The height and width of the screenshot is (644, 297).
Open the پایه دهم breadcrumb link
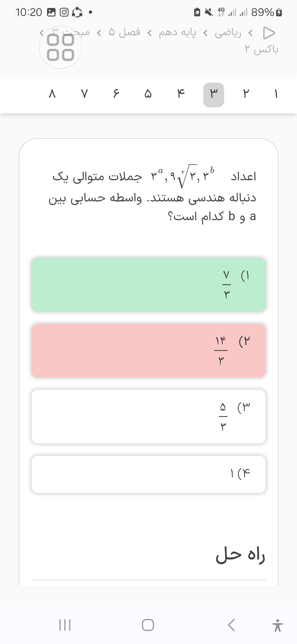pyautogui.click(x=177, y=33)
